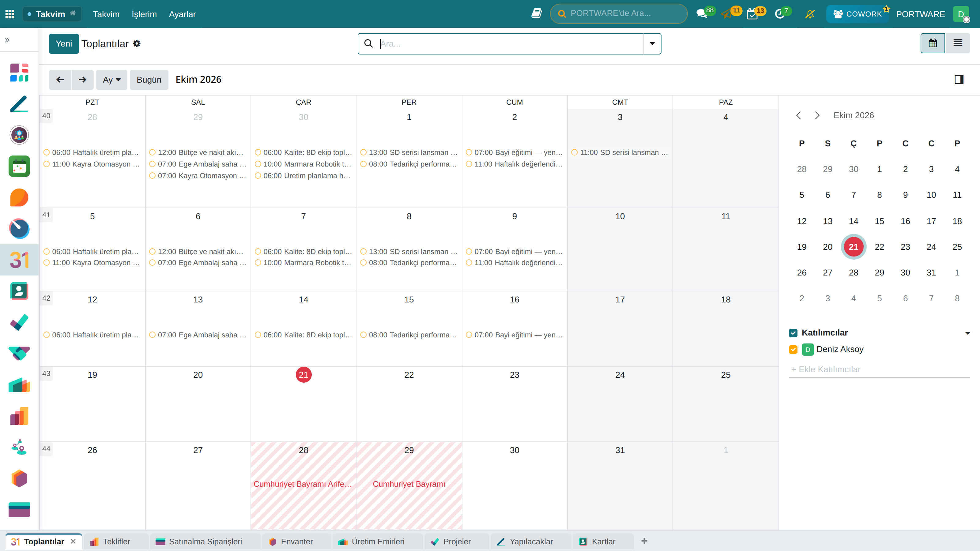Open the contacts card app in sidebar
The height and width of the screenshot is (551, 980).
[x=19, y=291]
